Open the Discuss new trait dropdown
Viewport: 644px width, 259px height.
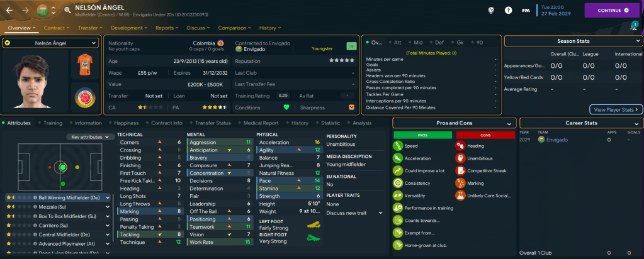pos(354,212)
